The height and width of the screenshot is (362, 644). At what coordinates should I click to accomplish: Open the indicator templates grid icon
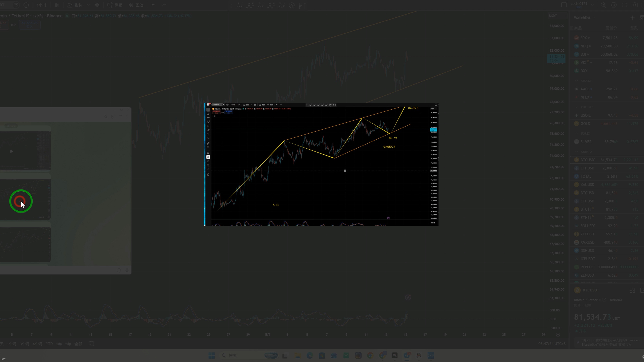tap(97, 5)
